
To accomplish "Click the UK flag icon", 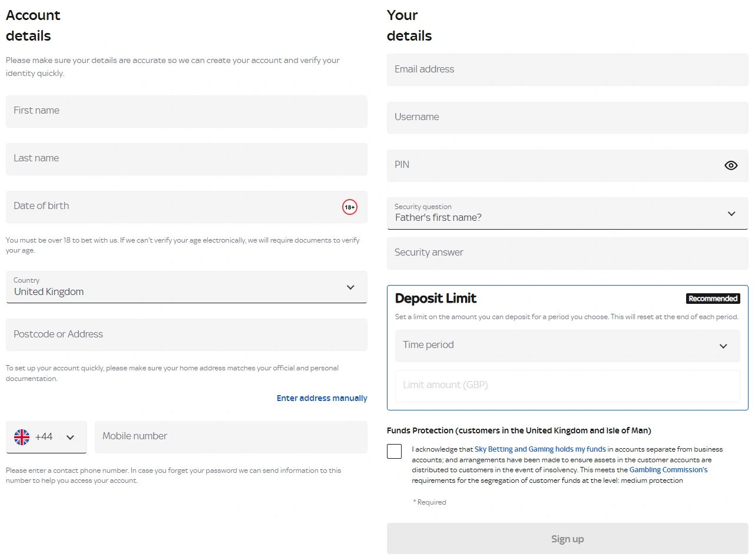I will tap(22, 437).
